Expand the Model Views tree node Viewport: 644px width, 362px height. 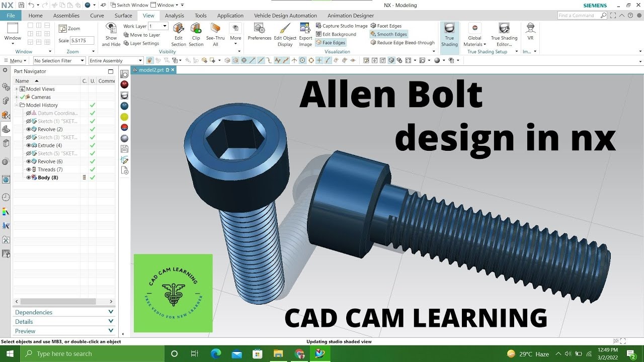17,89
